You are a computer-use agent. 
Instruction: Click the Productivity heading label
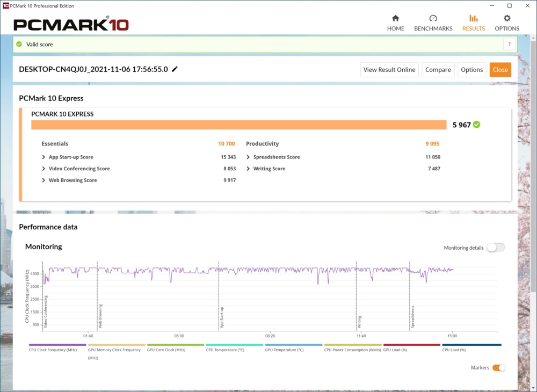[x=263, y=144]
